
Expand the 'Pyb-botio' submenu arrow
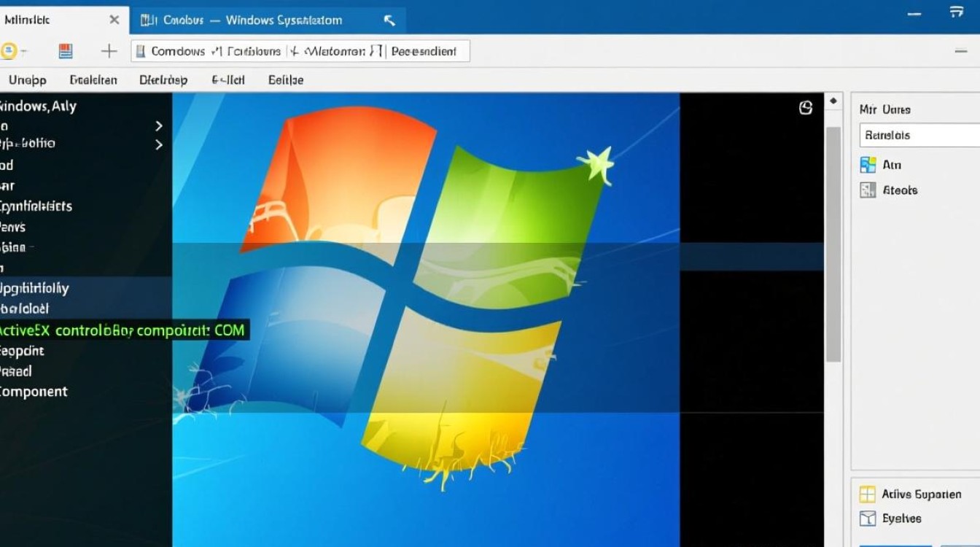point(159,144)
